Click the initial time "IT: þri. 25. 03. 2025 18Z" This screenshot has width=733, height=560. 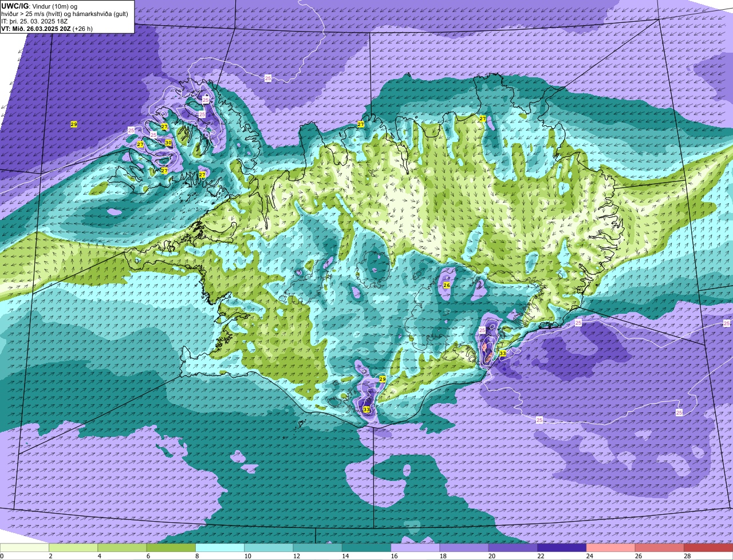[x=34, y=21]
